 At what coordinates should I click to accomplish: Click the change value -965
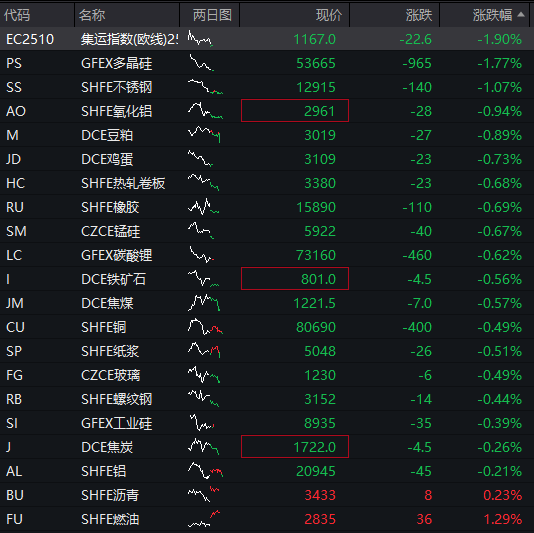point(417,63)
